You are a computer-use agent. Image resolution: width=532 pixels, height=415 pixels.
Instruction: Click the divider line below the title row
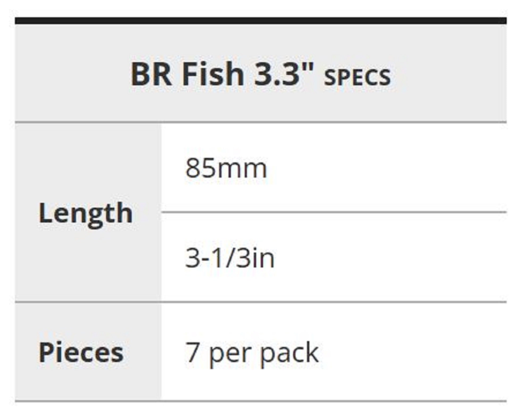click(x=260, y=122)
